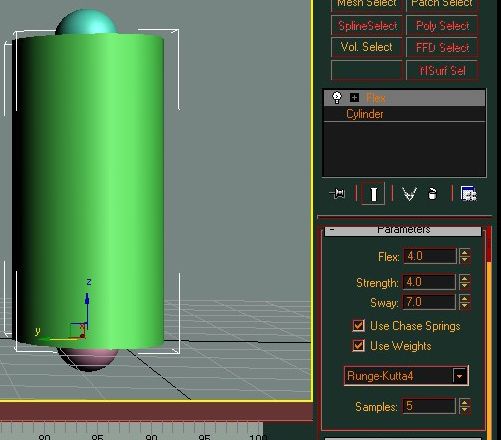Click the Flex value field
501x440 pixels.
[429, 256]
